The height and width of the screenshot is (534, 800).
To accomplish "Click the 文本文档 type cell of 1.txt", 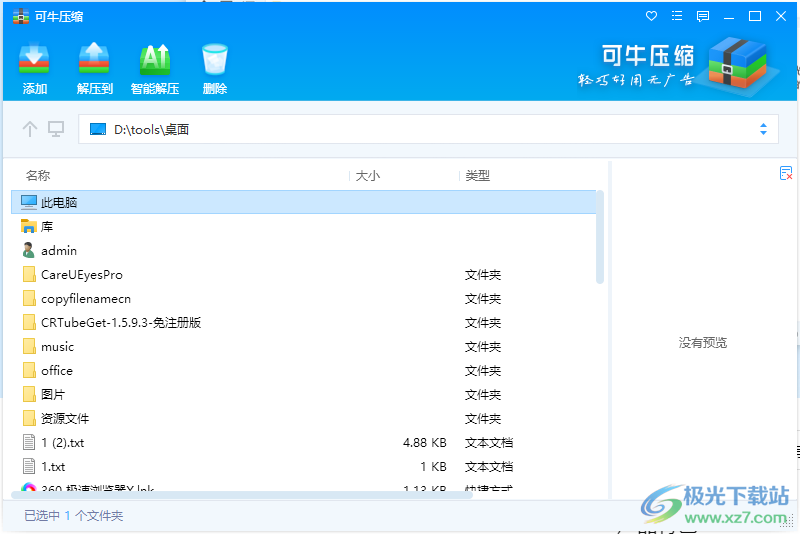I will point(489,466).
